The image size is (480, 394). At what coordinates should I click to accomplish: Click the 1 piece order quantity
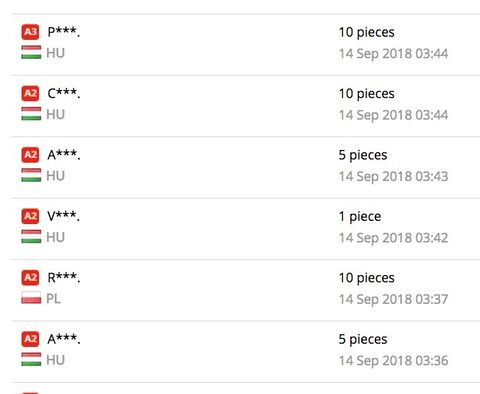[360, 217]
